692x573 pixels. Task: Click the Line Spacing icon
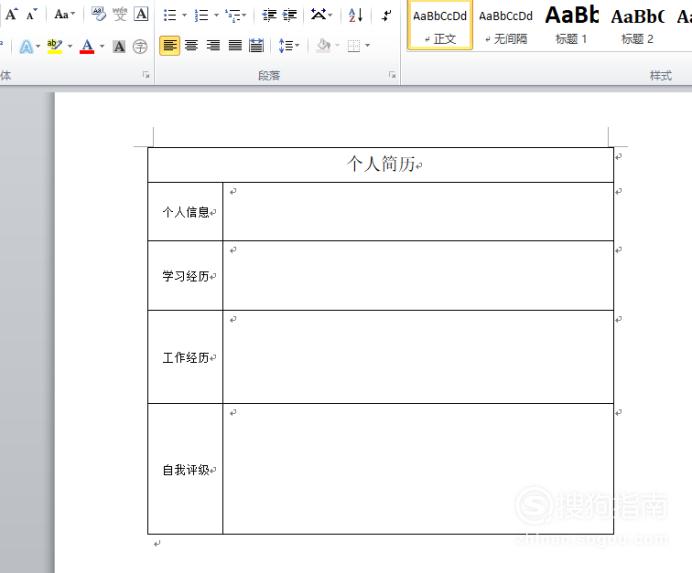click(x=286, y=45)
